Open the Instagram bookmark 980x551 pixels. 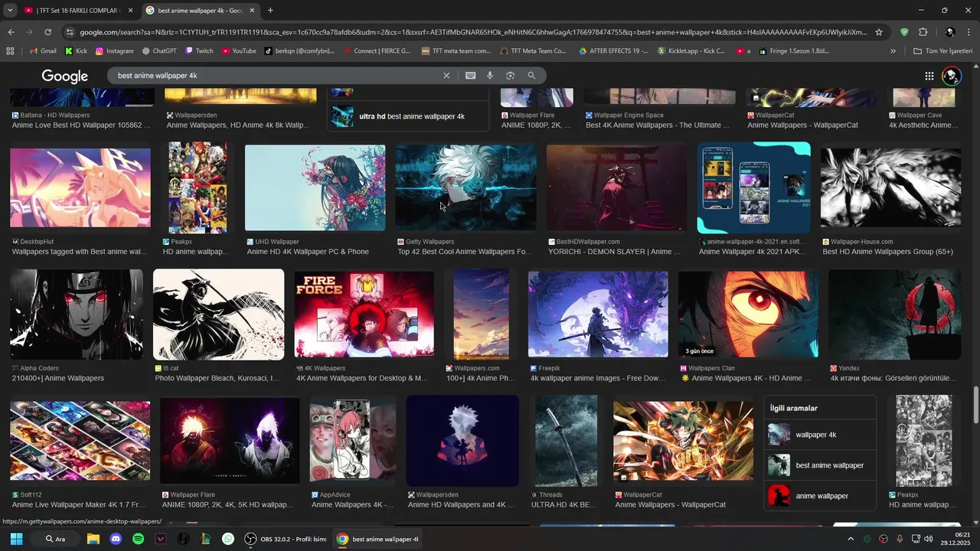tap(114, 51)
